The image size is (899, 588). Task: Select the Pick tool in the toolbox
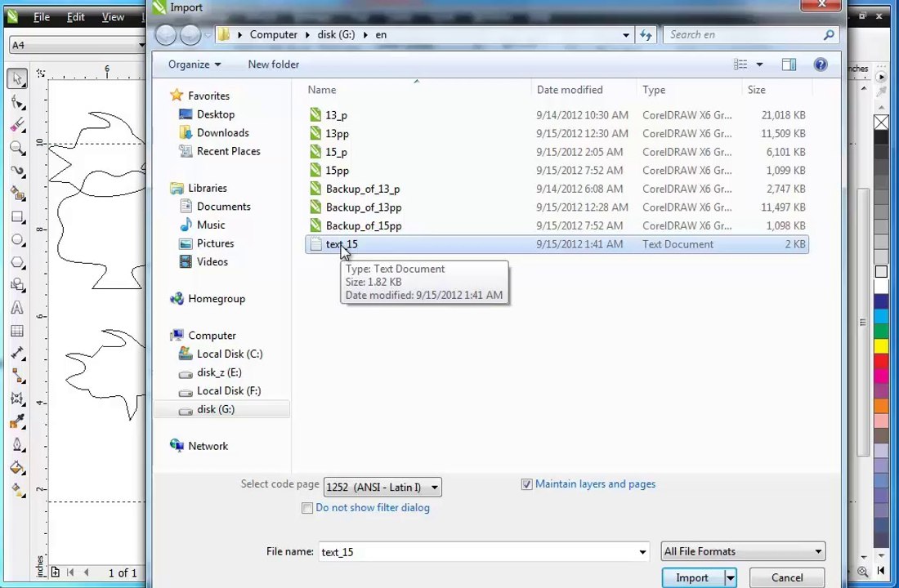point(17,78)
